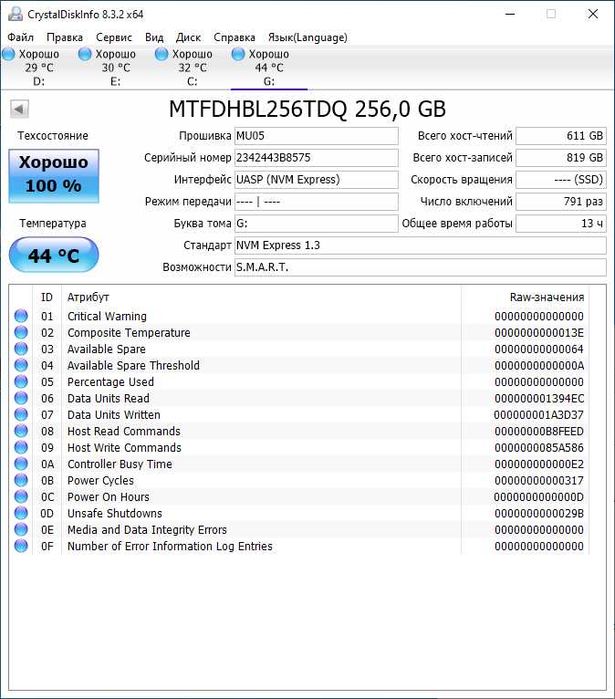The image size is (615, 699).
Task: Click status icon for Percentage Used
Action: pyautogui.click(x=21, y=382)
